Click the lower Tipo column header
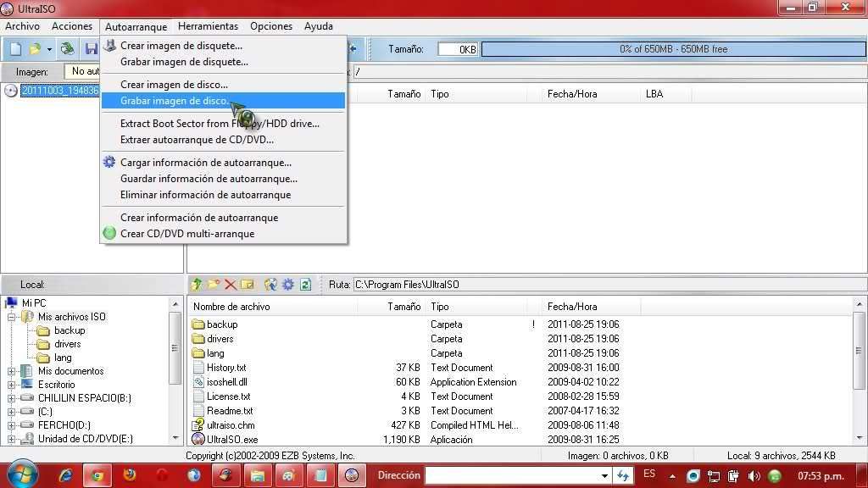The image size is (868, 488). [476, 307]
